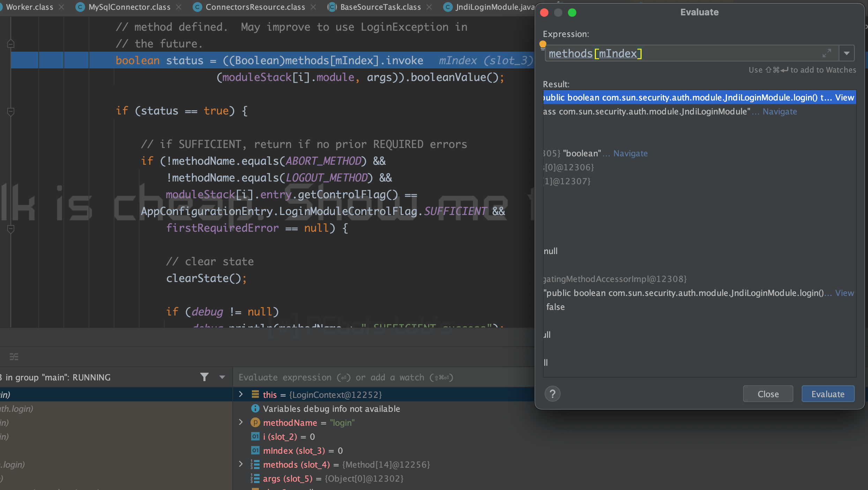Screen dimensions: 868x490
Task: Switch to MySqlConnector.class tab
Action: pyautogui.click(x=129, y=7)
